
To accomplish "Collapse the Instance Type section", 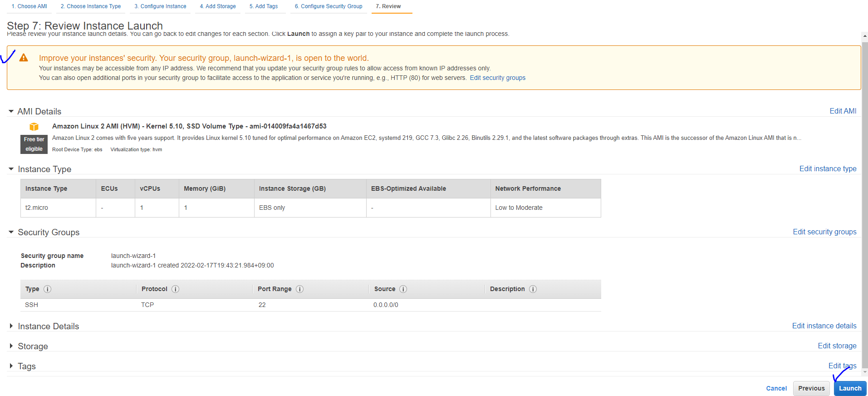I will [x=11, y=169].
